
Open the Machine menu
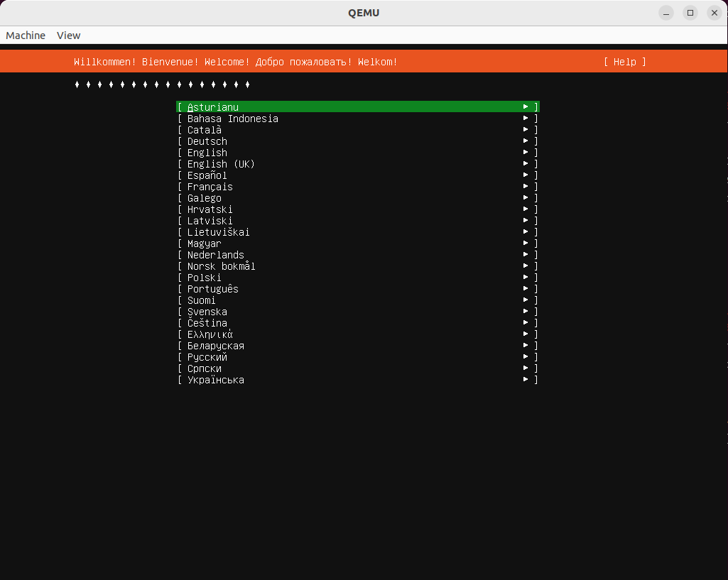pyautogui.click(x=26, y=35)
